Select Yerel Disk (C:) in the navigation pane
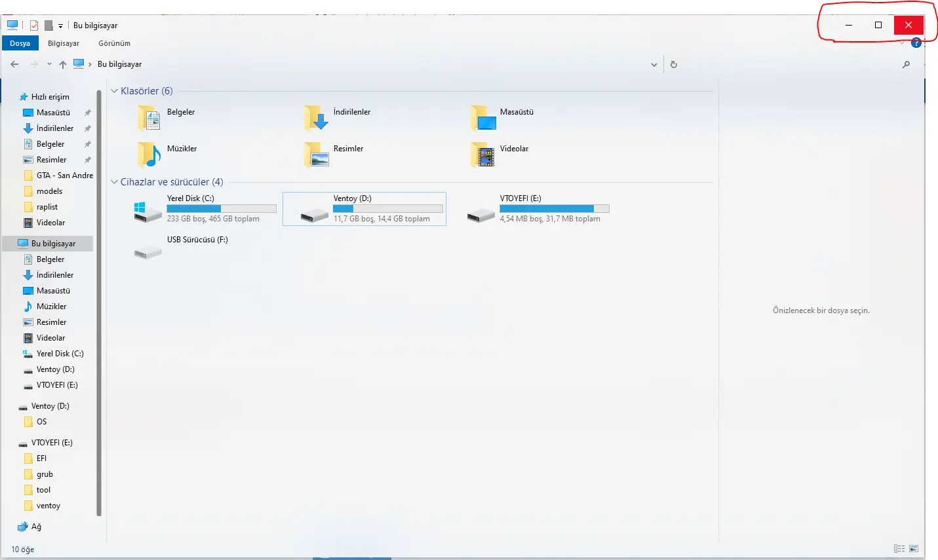 [60, 354]
